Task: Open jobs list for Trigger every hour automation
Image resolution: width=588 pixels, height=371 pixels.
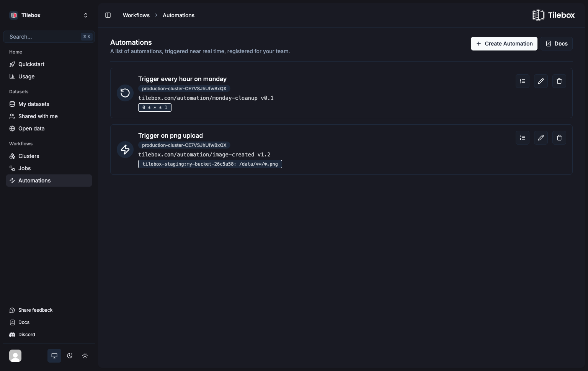Action: point(522,81)
